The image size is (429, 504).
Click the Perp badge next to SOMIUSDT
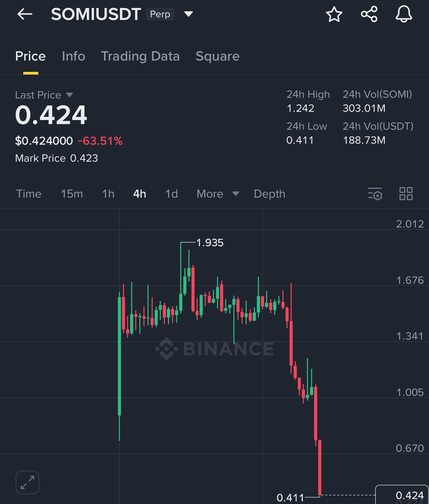tap(160, 14)
